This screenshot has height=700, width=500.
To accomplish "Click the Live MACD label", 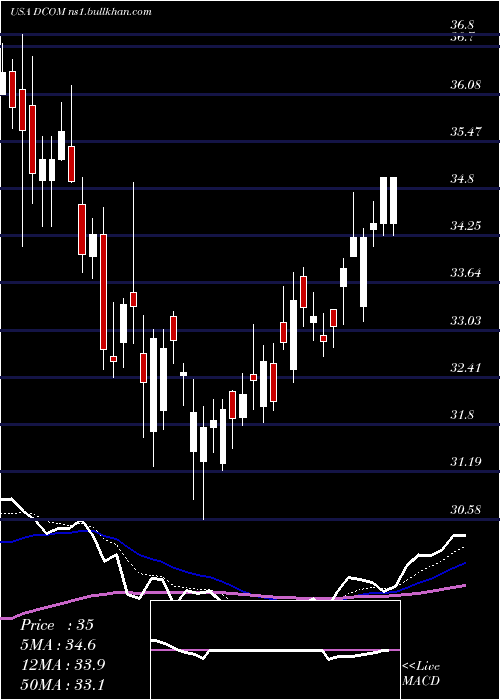I will (421, 673).
